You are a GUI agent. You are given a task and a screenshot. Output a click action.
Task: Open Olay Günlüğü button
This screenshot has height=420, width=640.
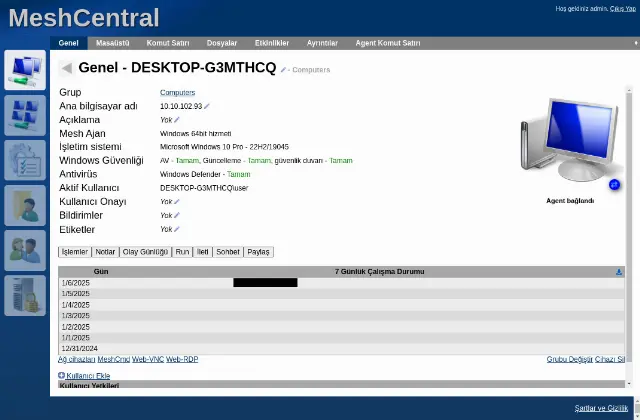(145, 252)
